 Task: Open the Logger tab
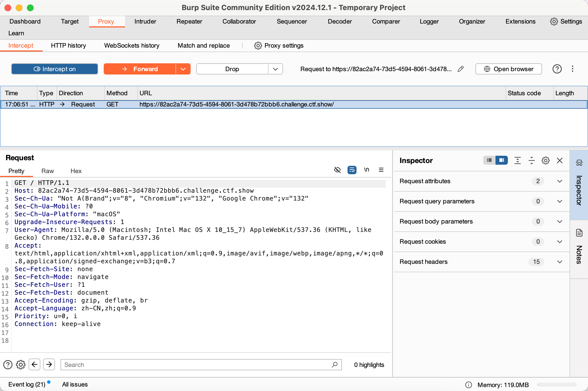click(x=429, y=22)
